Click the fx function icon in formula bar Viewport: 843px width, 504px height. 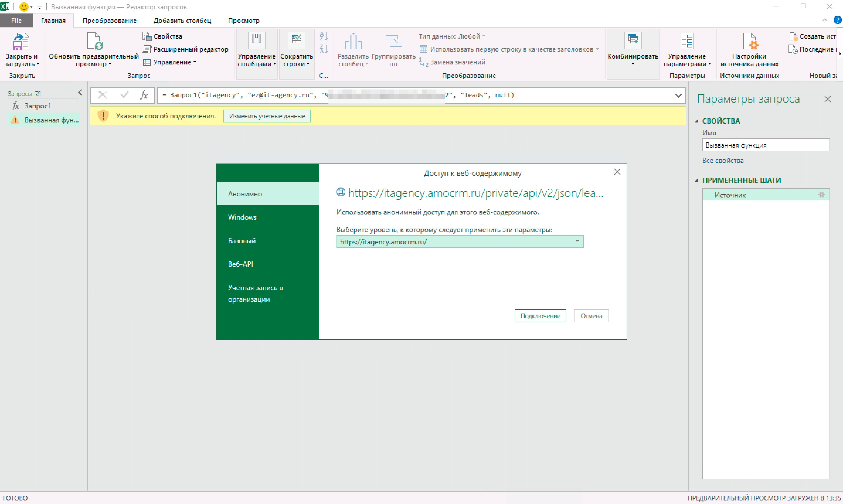click(x=144, y=95)
